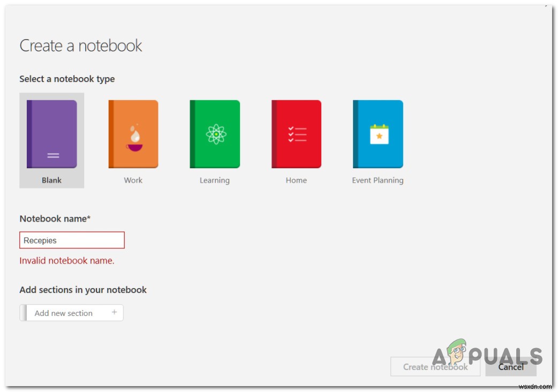Click the Home label under red notebook
This screenshot has height=392, width=558.
coord(296,180)
